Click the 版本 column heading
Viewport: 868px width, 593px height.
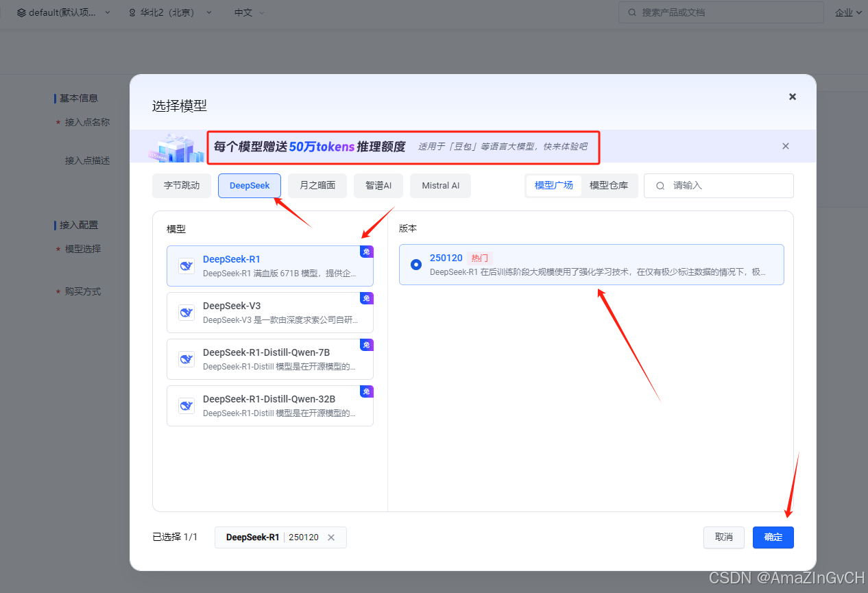[409, 229]
